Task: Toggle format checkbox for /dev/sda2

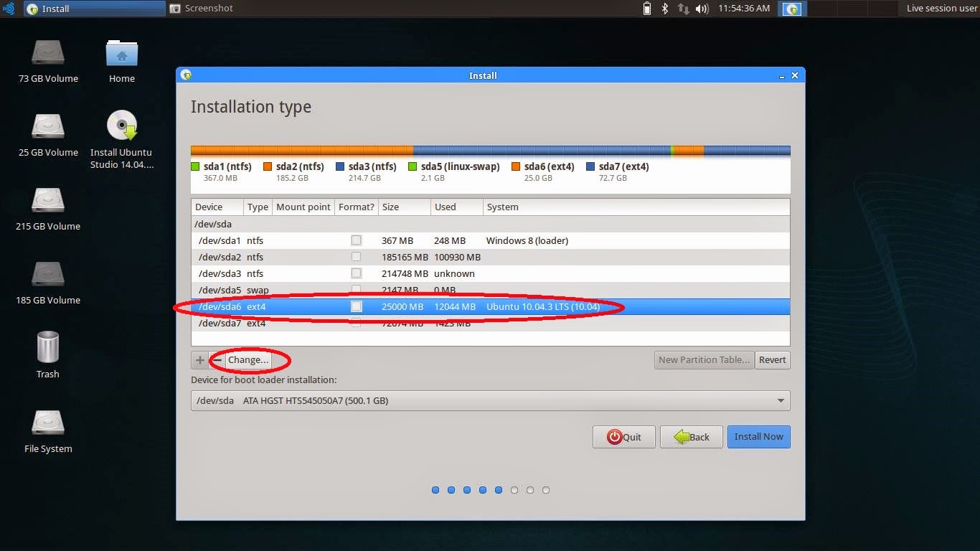Action: point(357,257)
